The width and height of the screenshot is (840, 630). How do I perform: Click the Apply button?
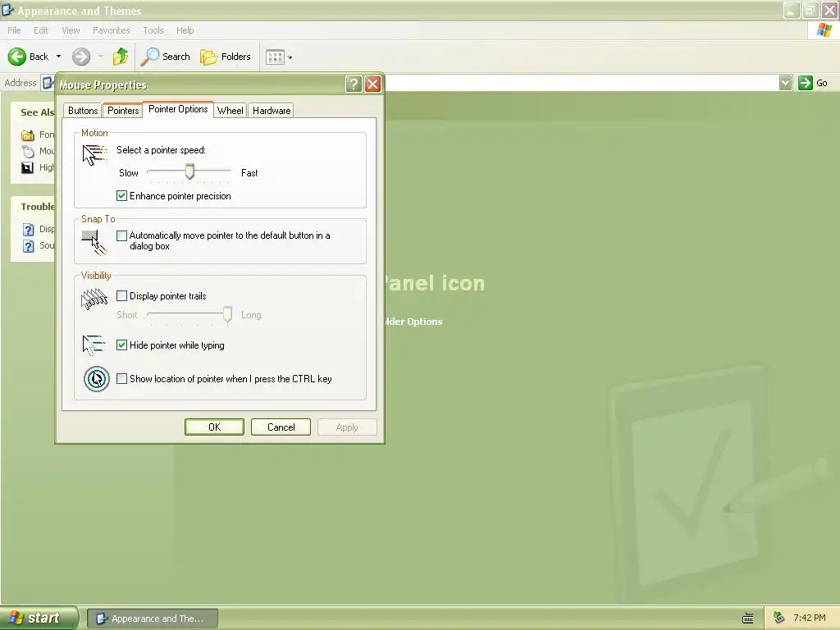(347, 427)
